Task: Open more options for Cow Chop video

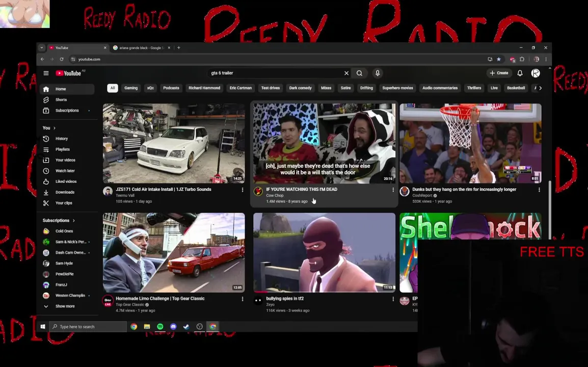Action: point(393,190)
